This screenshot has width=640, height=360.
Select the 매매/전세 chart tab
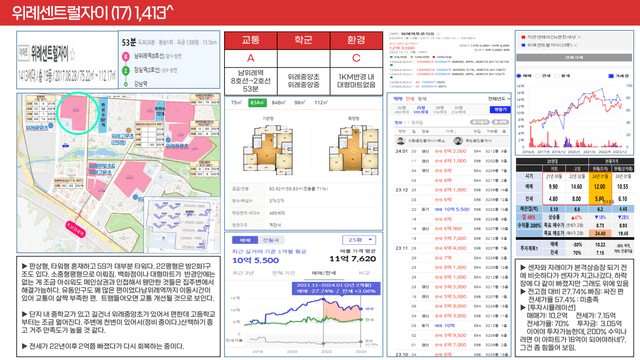[324, 273]
